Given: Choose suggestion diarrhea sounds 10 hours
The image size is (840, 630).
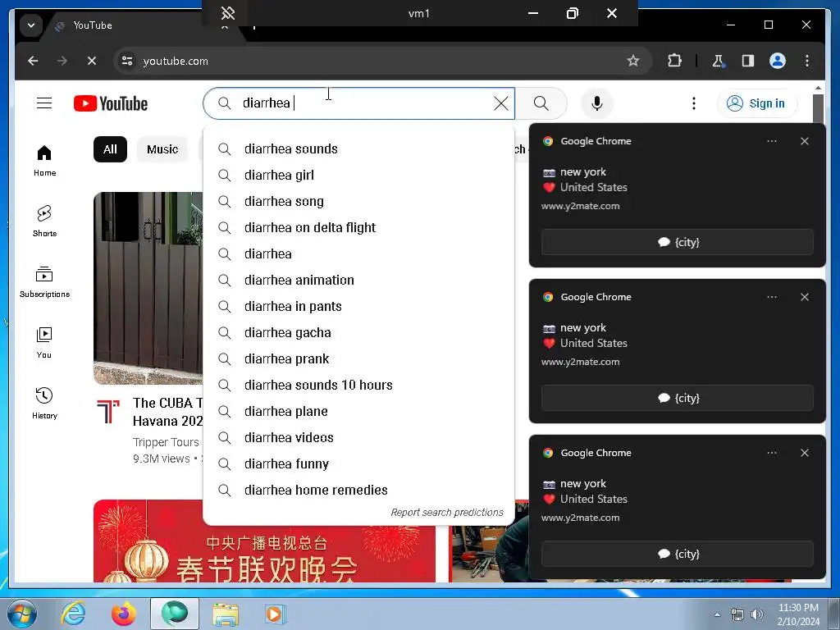Looking at the screenshot, I should (x=359, y=386).
